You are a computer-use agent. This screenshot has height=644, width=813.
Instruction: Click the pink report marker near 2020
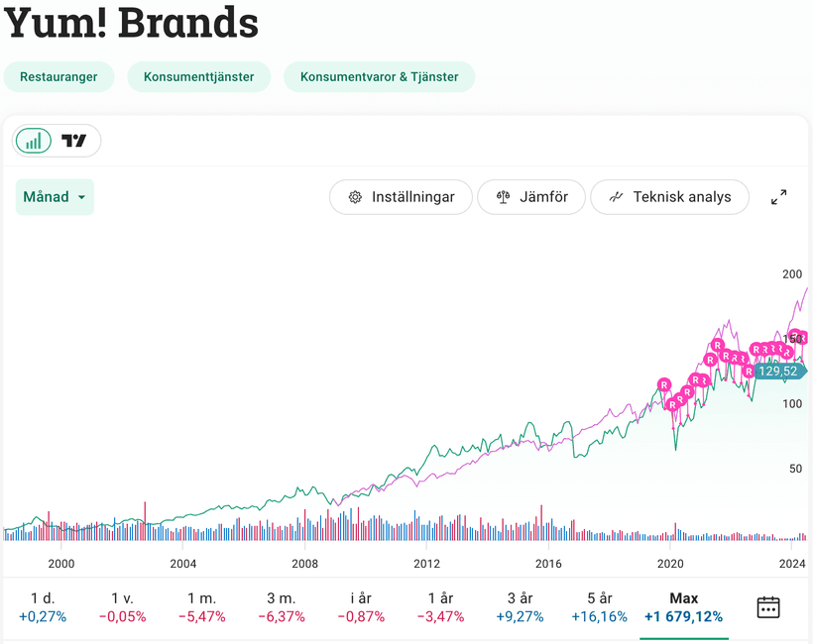click(x=664, y=384)
